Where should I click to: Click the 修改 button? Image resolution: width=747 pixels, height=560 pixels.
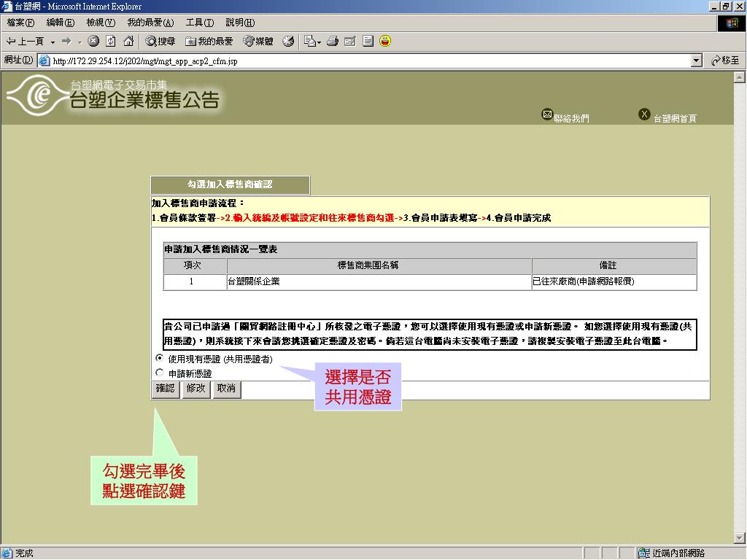coord(196,389)
